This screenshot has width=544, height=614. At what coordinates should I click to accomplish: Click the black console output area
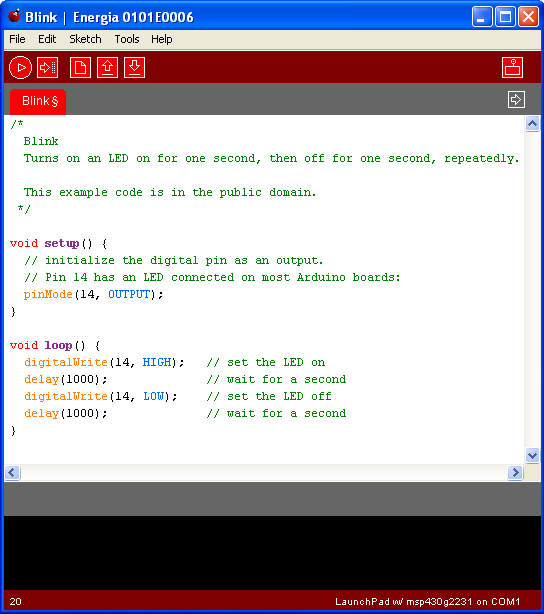pyautogui.click(x=272, y=553)
